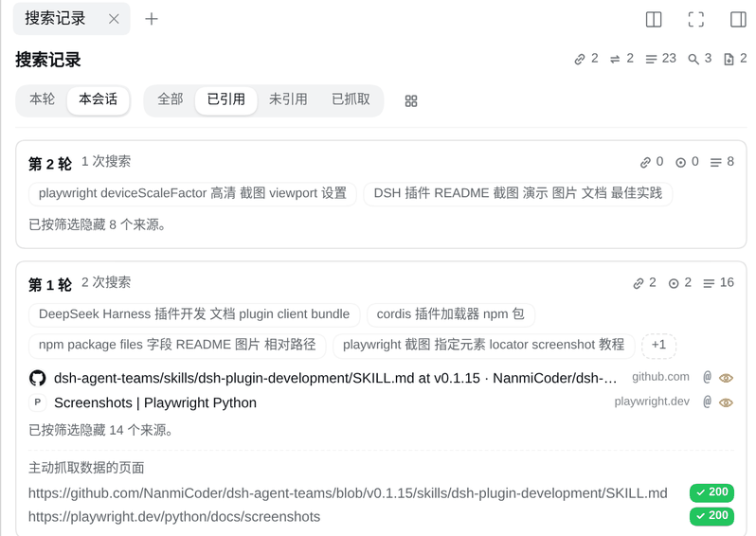This screenshot has width=756, height=536.
Task: Click 已按筛选隐藏 8 个来源 notice
Action: tap(98, 224)
